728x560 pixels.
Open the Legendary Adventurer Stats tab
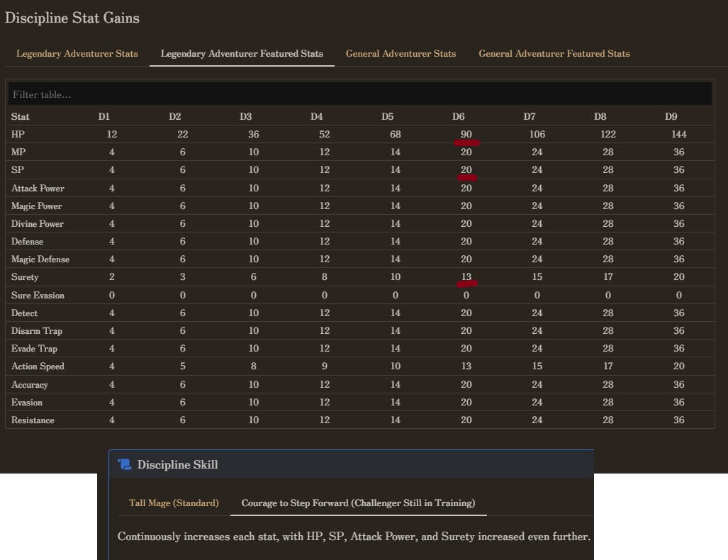pyautogui.click(x=77, y=54)
